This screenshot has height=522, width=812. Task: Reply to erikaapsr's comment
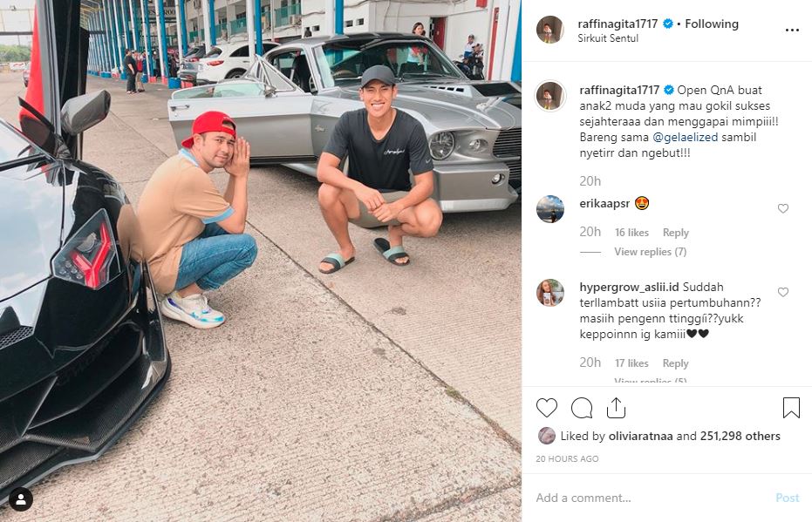click(x=675, y=233)
